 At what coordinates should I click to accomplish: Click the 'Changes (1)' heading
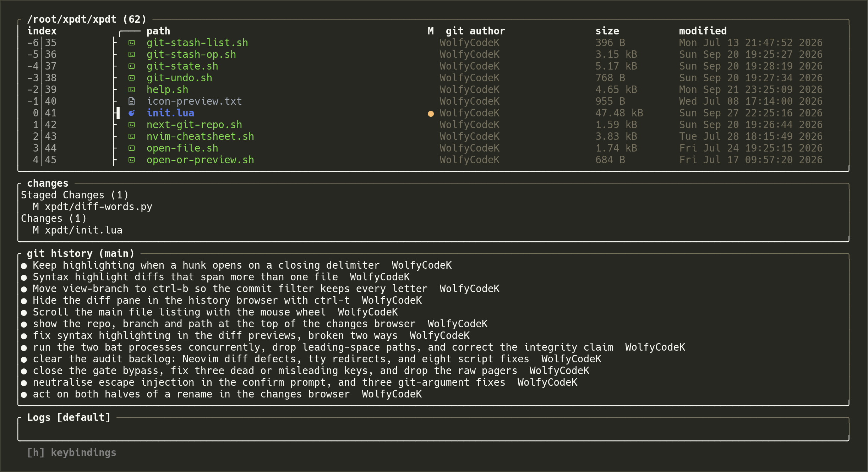(54, 219)
